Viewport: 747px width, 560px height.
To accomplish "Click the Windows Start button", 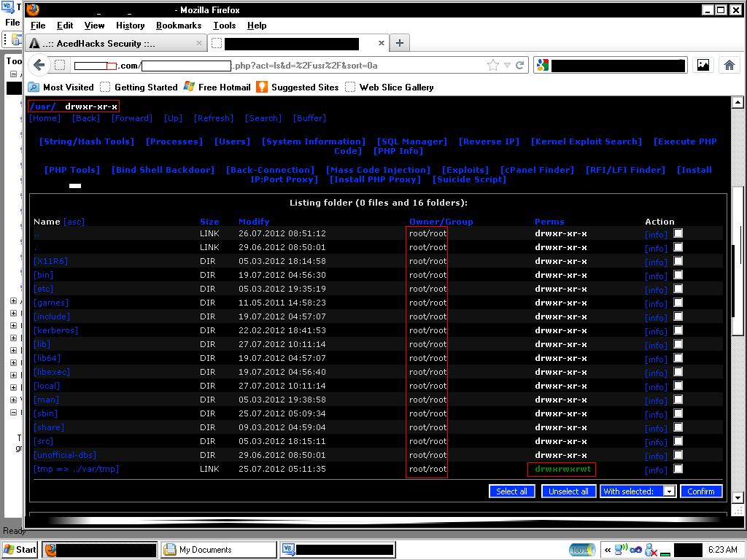I will pos(20,550).
